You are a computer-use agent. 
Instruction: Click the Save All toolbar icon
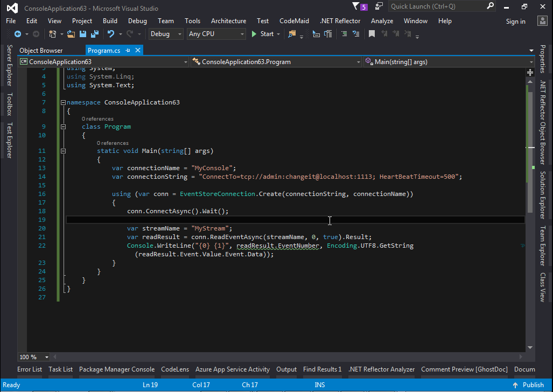click(95, 34)
